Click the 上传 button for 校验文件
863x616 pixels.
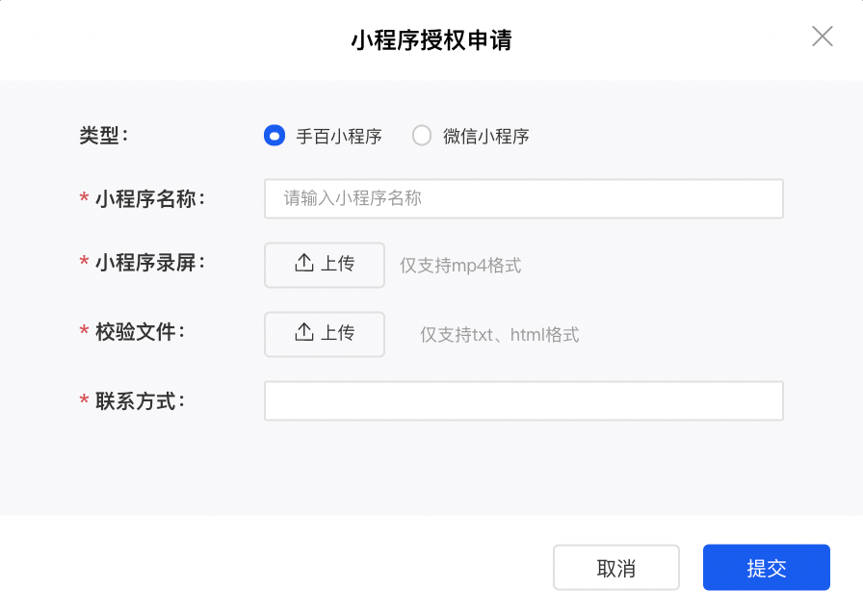point(325,334)
